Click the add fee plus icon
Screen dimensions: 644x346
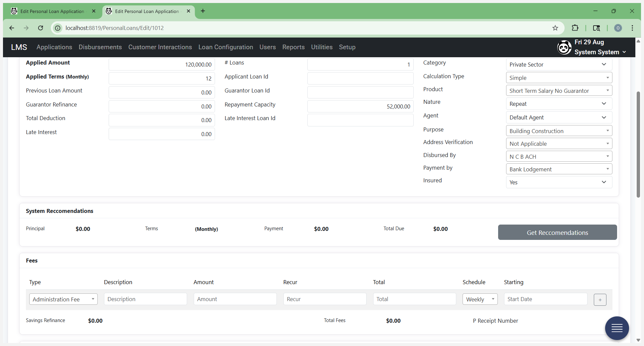point(600,299)
